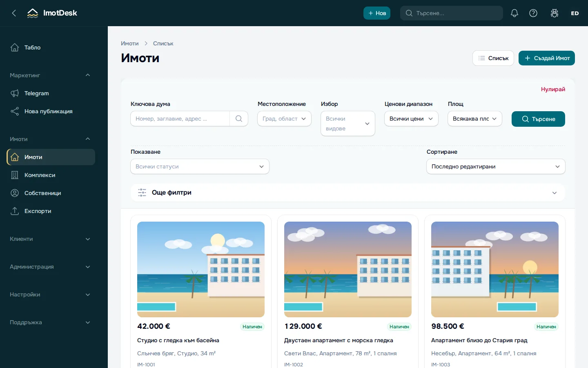Screen dimensions: 588x368
Task: Open Експорти in the sidebar
Action: point(51,211)
